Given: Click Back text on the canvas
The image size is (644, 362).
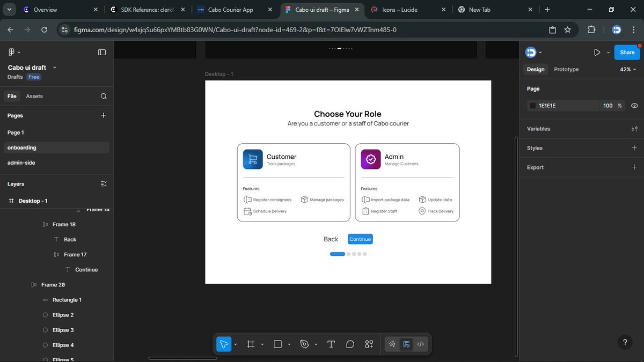Looking at the screenshot, I should pos(331,239).
